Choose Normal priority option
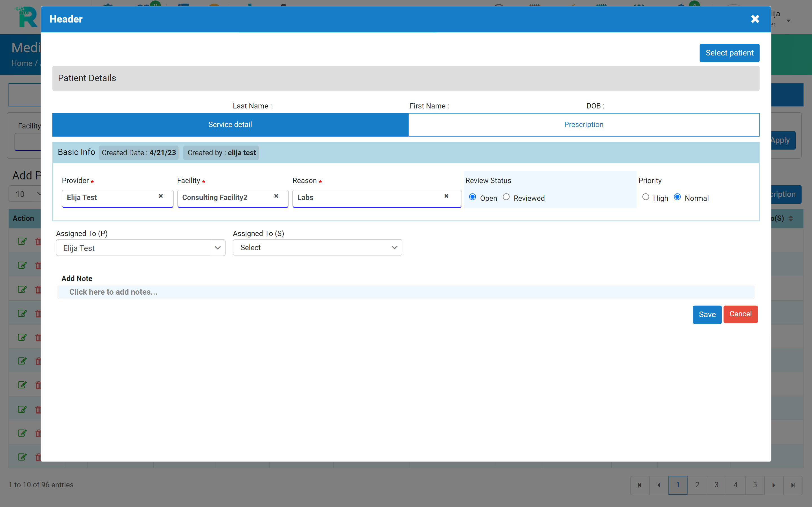 tap(677, 197)
